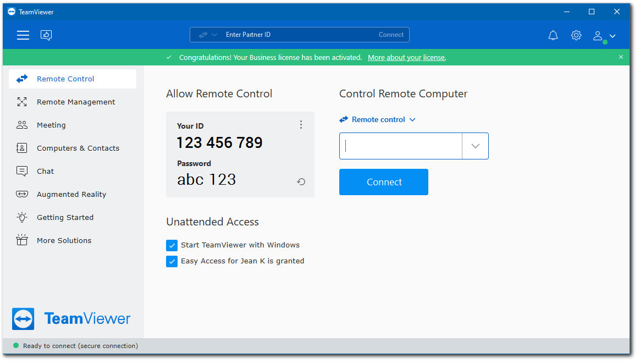Image resolution: width=640 pixels, height=364 pixels.
Task: Open More Solutions section
Action: coord(73,240)
